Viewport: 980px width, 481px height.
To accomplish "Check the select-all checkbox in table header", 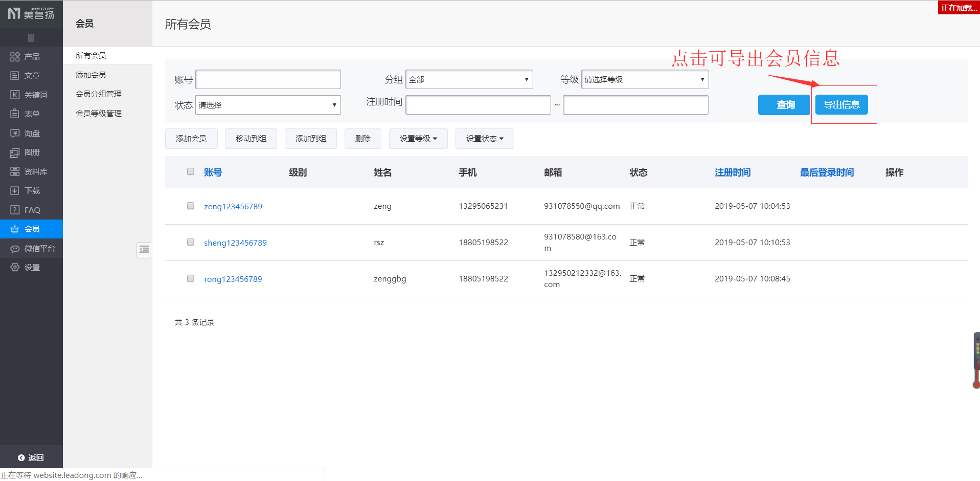I will click(191, 171).
